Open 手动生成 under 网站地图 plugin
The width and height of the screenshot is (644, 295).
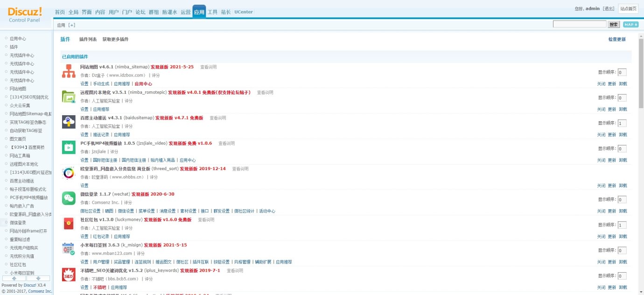click(x=101, y=84)
